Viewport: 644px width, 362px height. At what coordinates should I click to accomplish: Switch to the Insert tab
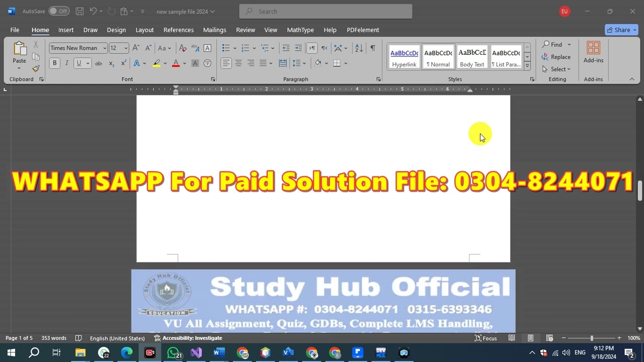point(66,30)
